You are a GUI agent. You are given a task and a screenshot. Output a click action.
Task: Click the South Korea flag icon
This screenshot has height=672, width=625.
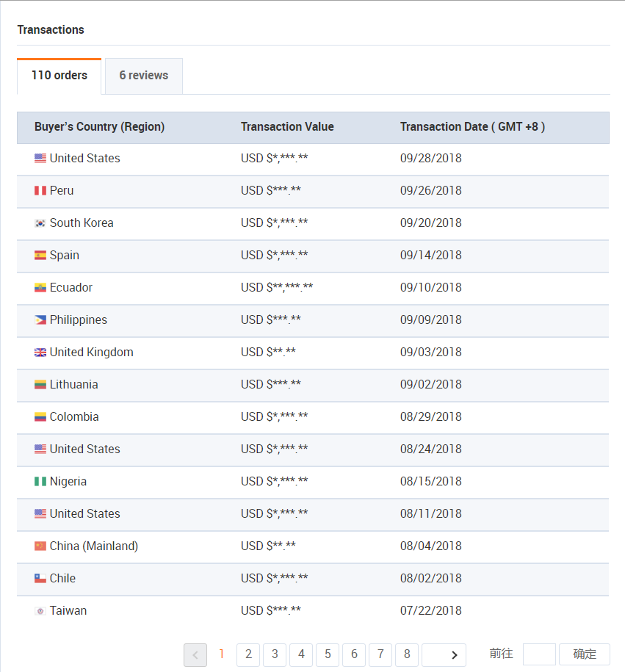click(x=40, y=223)
